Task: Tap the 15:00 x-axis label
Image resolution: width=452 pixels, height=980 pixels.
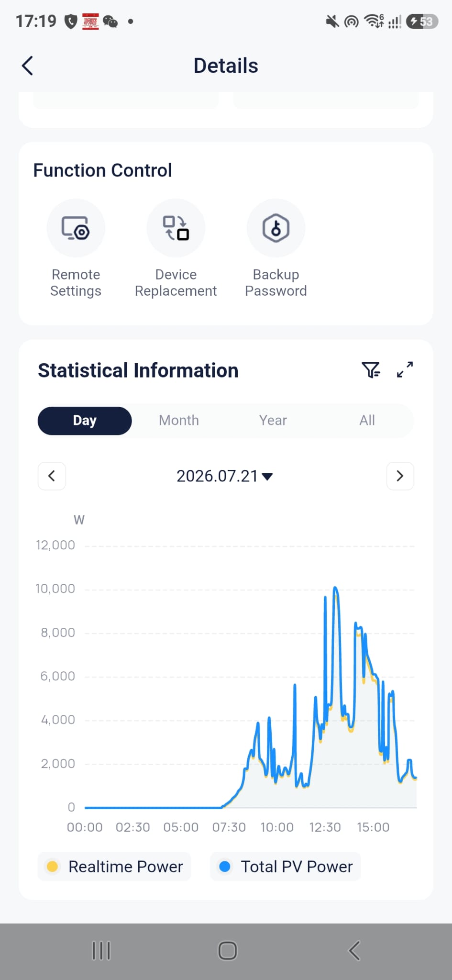Action: pyautogui.click(x=373, y=827)
